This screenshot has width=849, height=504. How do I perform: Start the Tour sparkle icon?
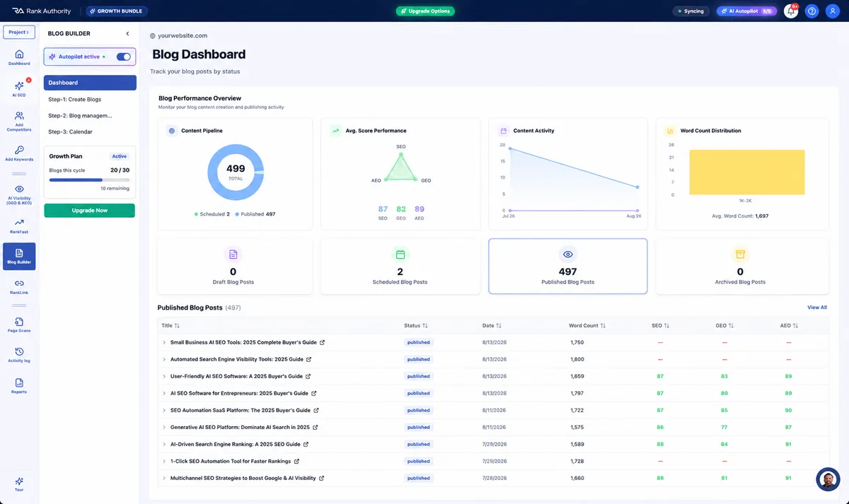(x=19, y=481)
